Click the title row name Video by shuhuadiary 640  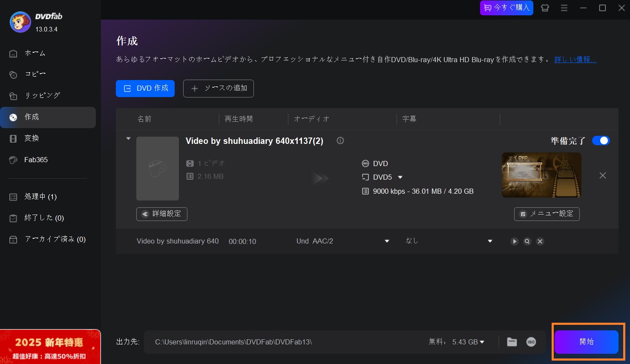178,241
